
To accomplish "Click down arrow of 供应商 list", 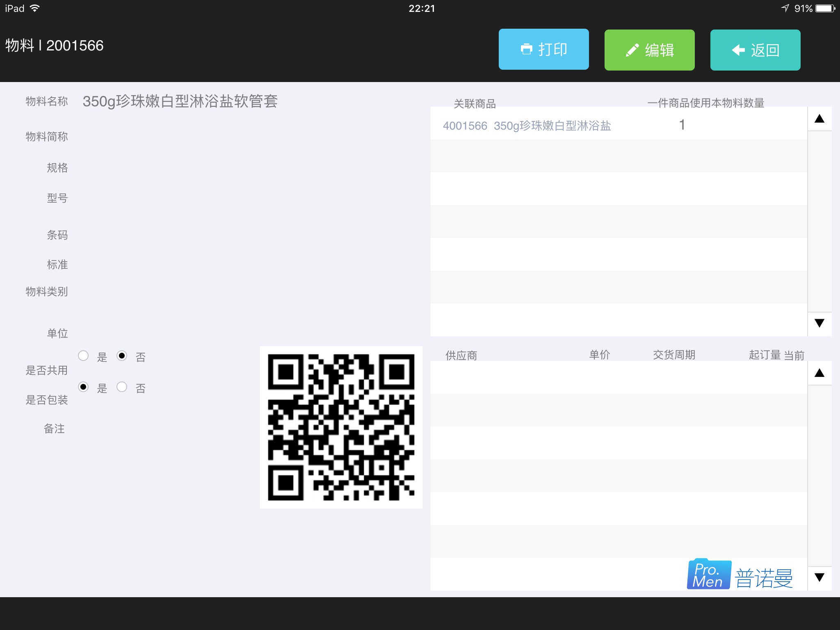I will [x=819, y=577].
